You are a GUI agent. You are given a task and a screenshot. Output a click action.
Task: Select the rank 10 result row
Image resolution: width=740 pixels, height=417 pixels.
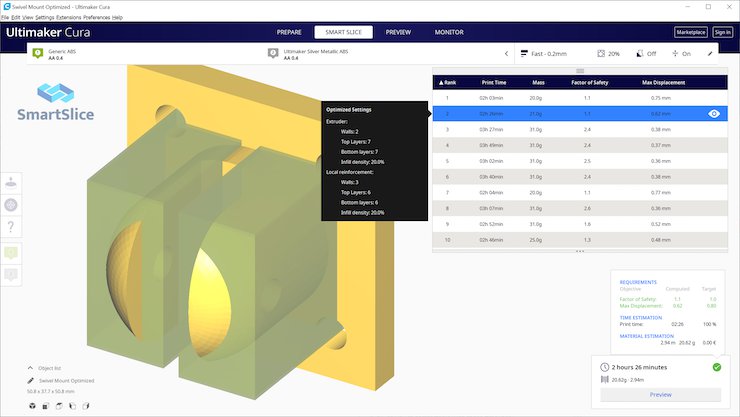(580, 240)
